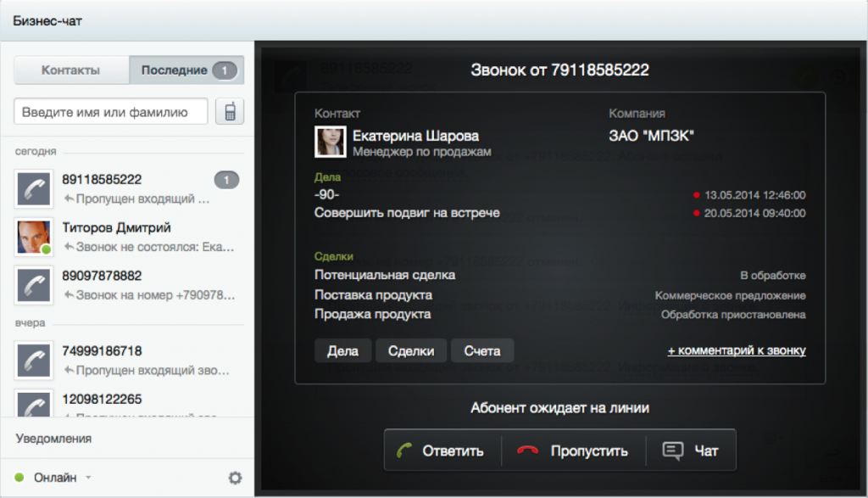Switch to the Контакты tab
The image size is (868, 498).
pos(71,70)
